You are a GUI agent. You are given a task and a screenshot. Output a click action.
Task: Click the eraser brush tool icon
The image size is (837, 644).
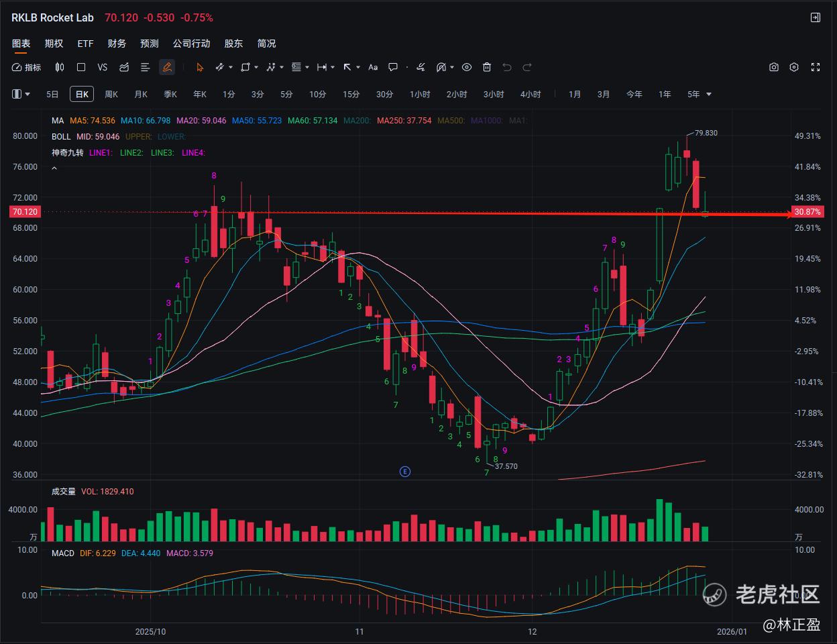point(421,67)
